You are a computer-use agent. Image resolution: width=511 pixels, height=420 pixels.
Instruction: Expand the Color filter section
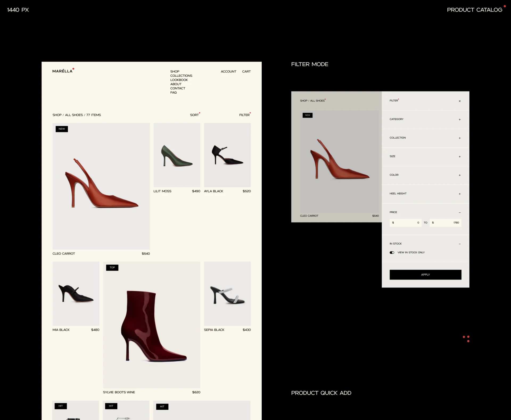tap(425, 175)
